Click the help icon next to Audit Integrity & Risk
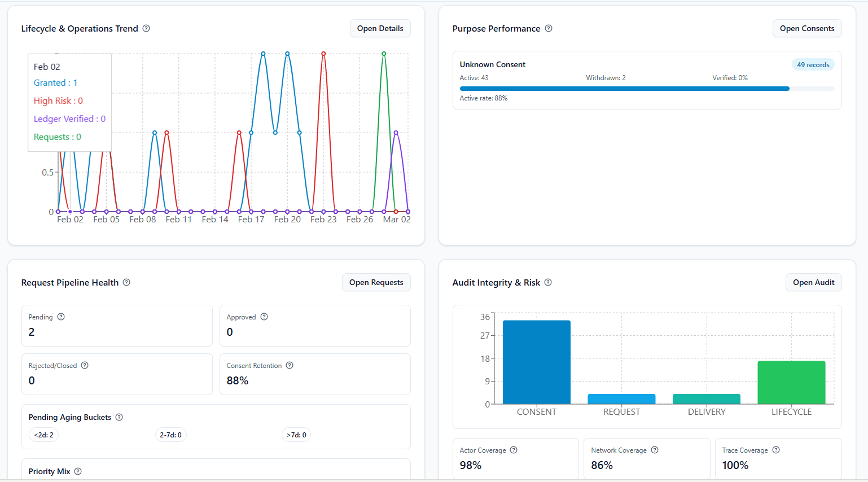The image size is (868, 482). [548, 282]
